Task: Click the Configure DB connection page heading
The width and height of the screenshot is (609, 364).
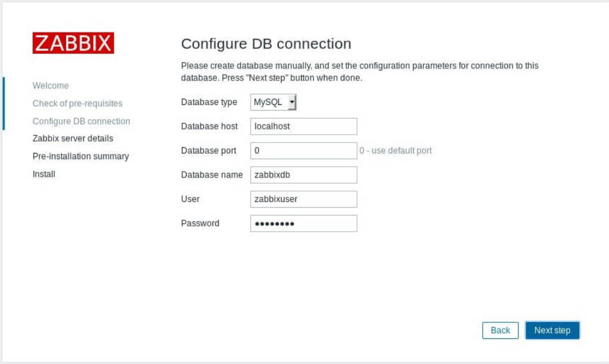Action: (x=266, y=43)
